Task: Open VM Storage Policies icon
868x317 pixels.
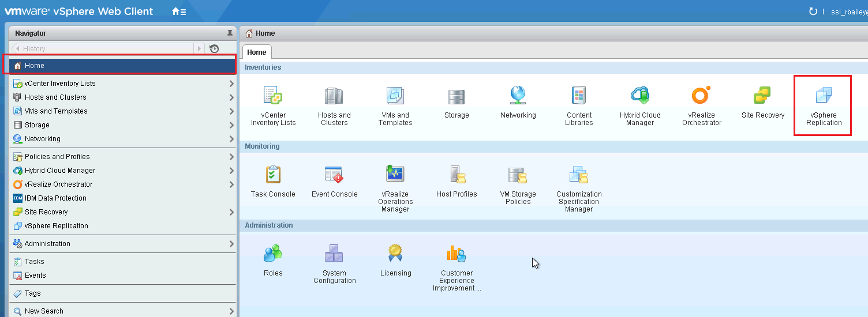Action: (x=518, y=174)
